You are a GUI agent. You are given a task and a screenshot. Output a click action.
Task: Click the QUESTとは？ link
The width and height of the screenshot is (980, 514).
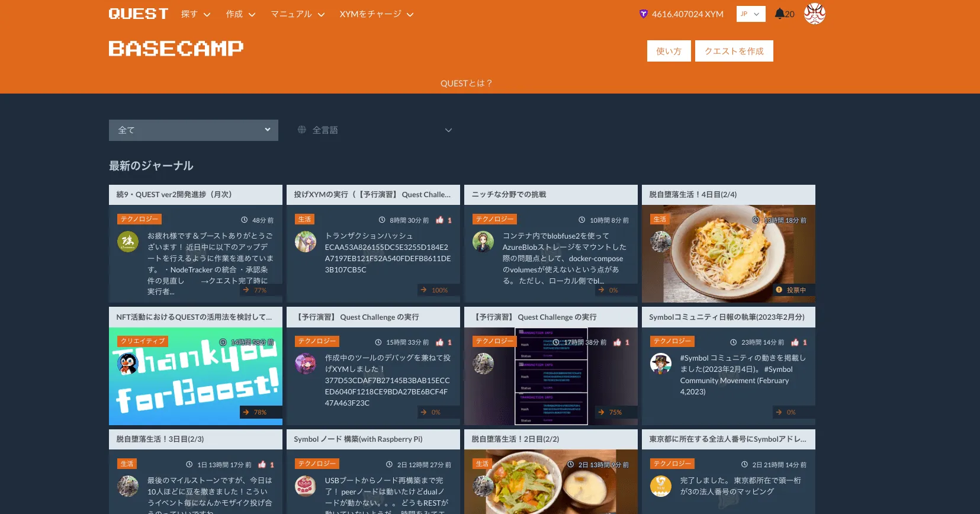(467, 83)
